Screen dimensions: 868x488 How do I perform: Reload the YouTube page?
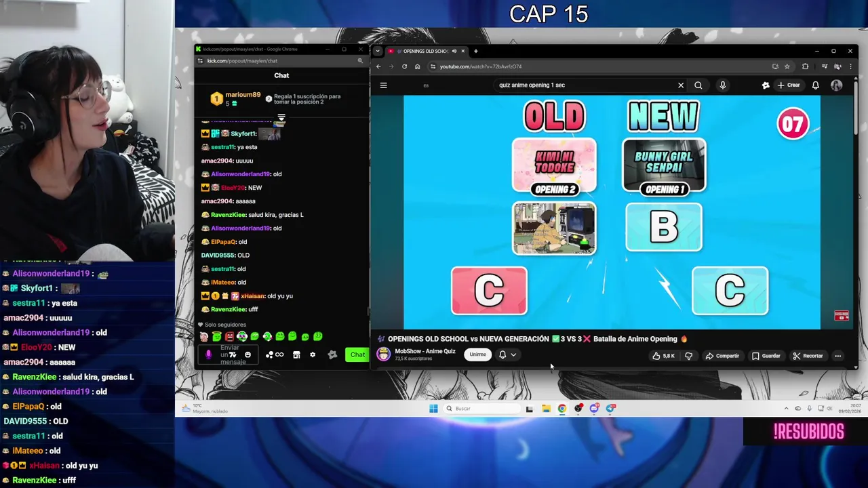pyautogui.click(x=404, y=66)
